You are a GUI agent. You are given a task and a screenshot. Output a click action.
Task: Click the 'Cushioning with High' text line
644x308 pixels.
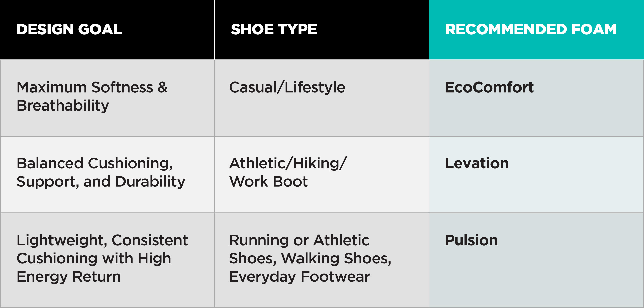pyautogui.click(x=94, y=258)
